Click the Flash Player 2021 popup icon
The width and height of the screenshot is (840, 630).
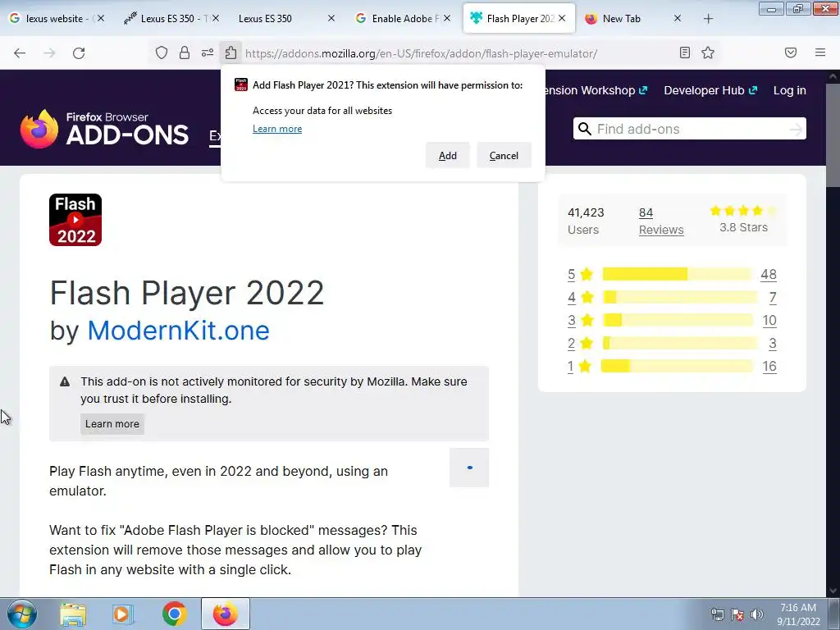pos(241,84)
